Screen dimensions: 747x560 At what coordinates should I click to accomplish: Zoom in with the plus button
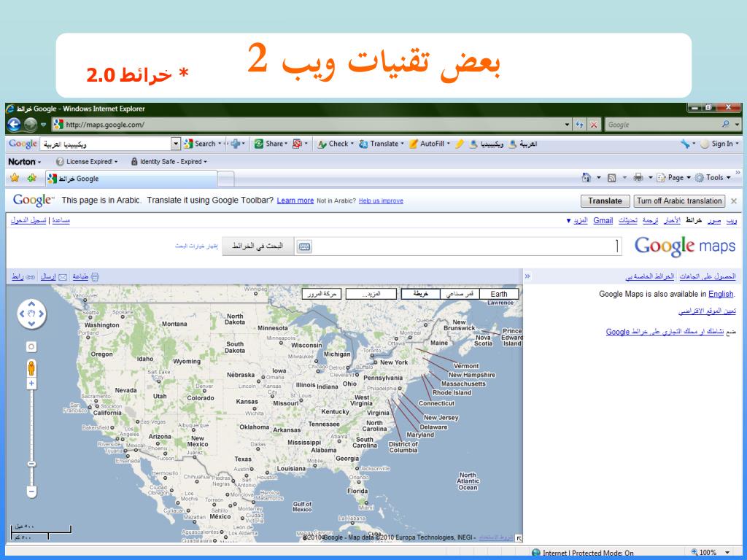(x=31, y=384)
